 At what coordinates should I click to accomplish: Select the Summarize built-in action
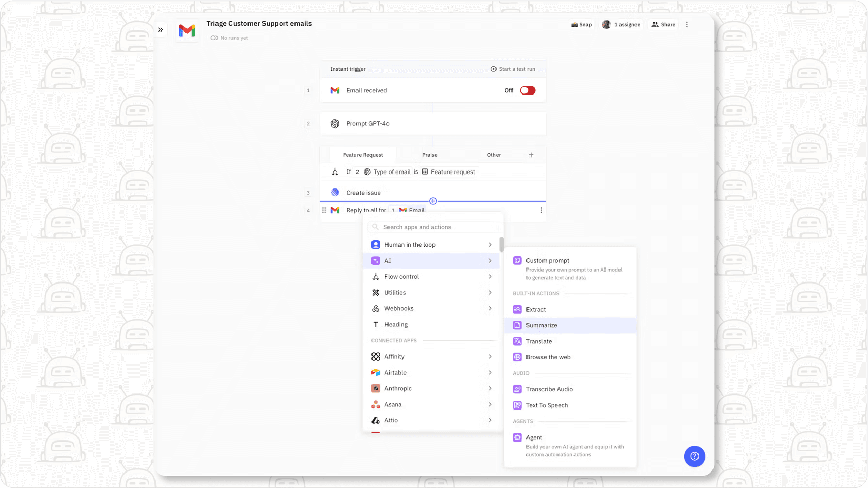pyautogui.click(x=541, y=325)
